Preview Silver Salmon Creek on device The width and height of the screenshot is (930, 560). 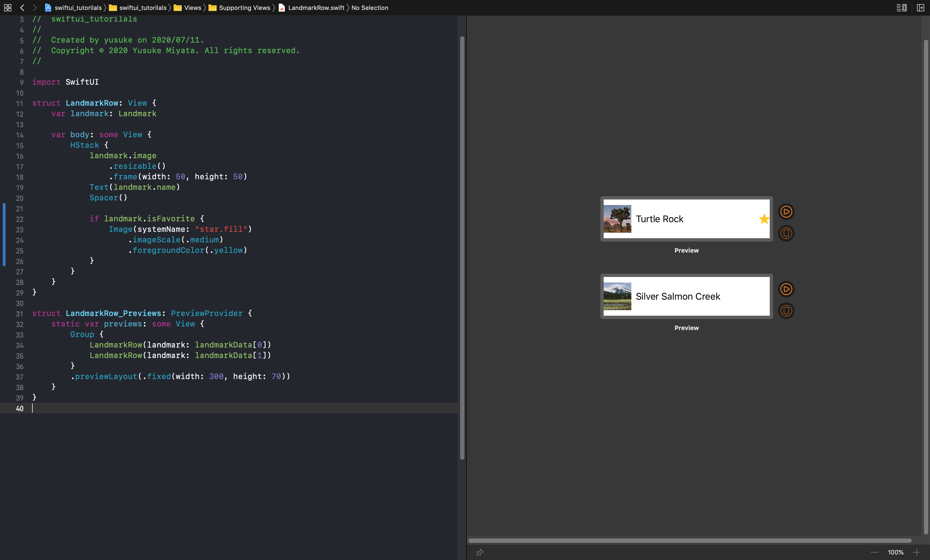point(786,310)
